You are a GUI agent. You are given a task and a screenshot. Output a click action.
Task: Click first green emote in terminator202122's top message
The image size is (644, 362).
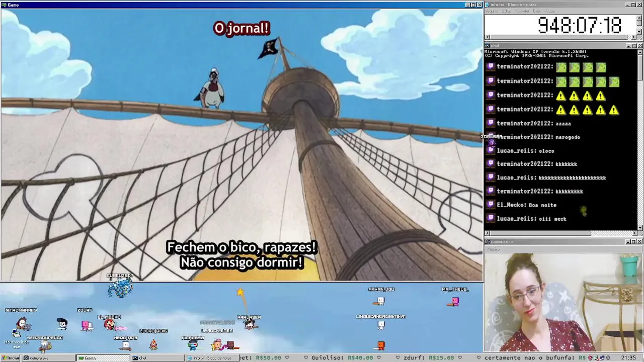(x=561, y=67)
